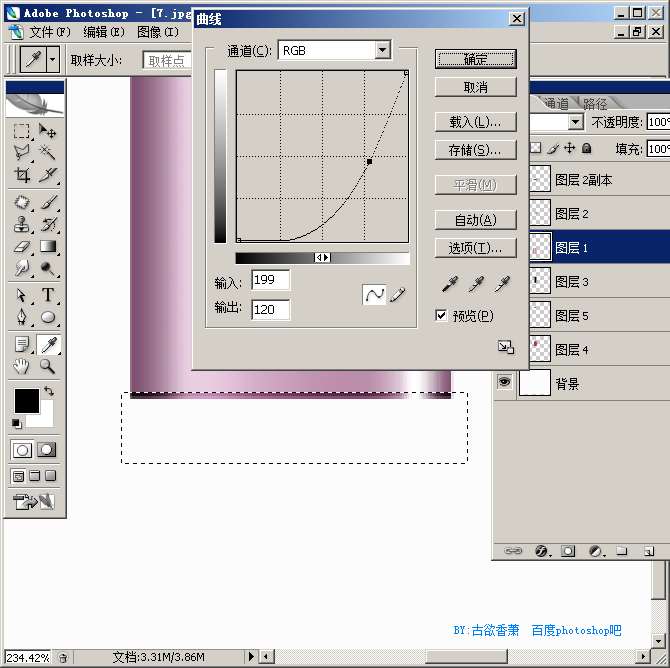
Task: Click 确定 button in Curves dialog
Action: click(x=475, y=59)
